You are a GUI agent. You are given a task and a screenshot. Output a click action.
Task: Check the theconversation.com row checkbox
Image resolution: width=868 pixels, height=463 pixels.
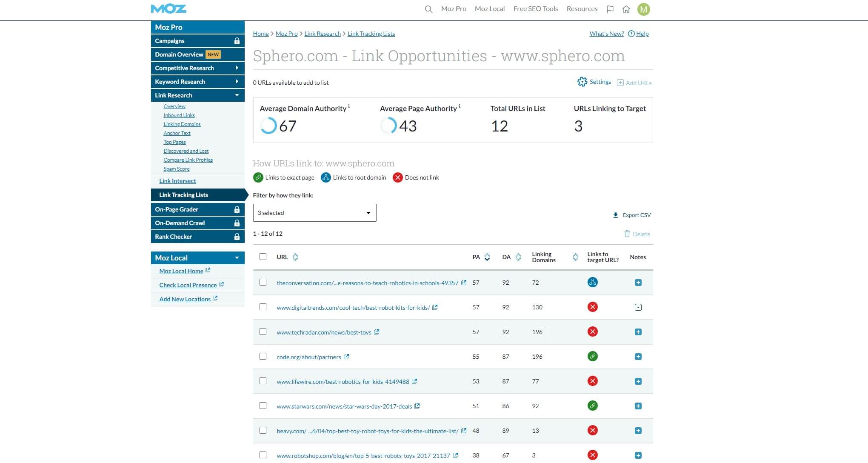pyautogui.click(x=263, y=282)
